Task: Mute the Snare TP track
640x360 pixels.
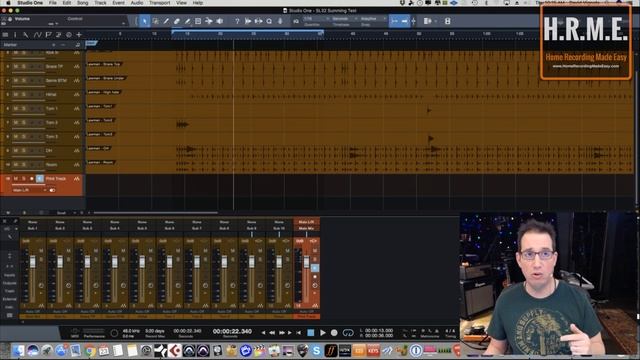Action: 16,66
